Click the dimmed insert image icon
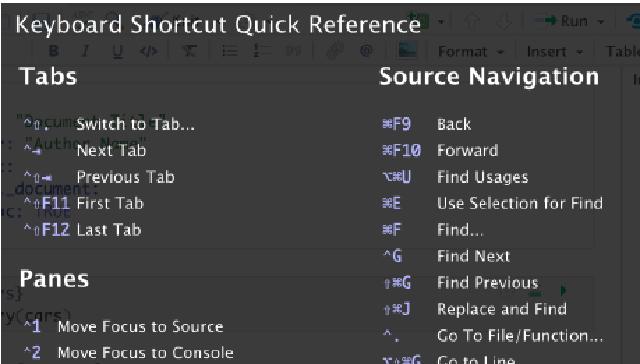The image size is (640, 364). [407, 51]
